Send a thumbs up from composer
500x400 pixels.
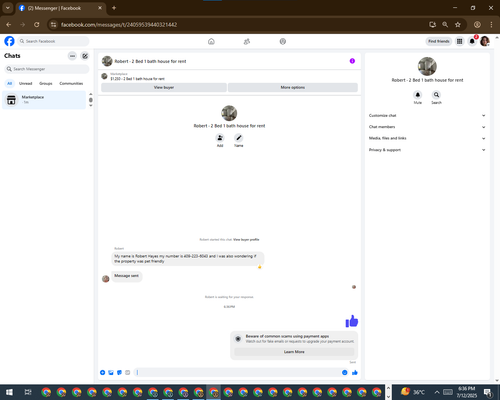[x=355, y=372]
